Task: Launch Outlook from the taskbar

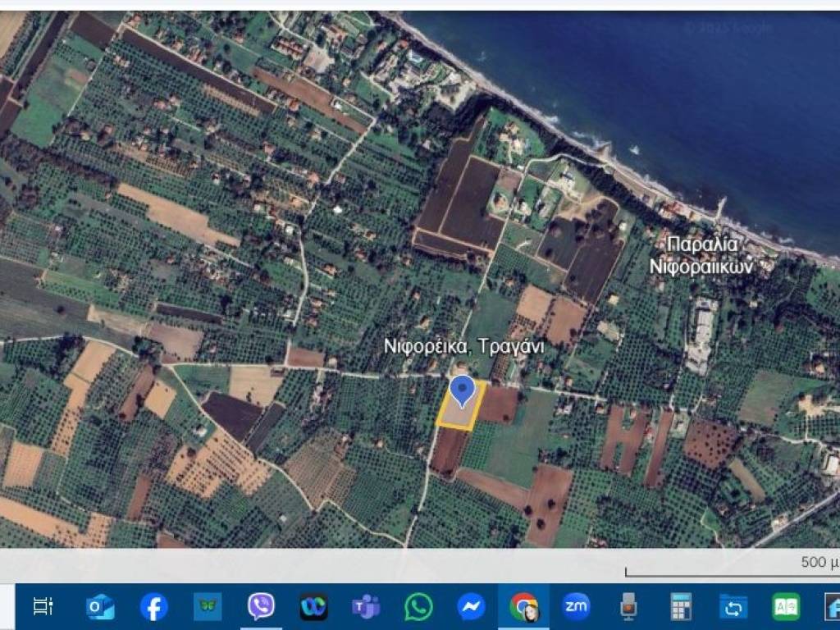Action: pyautogui.click(x=100, y=607)
